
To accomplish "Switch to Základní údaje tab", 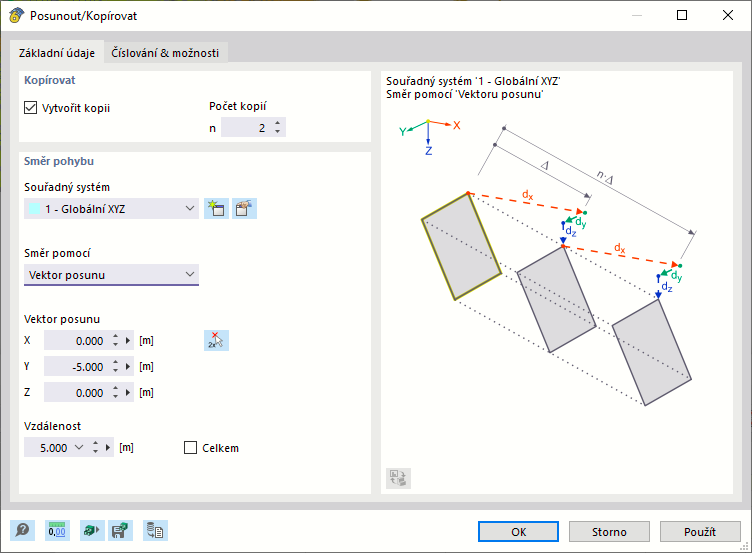I will click(x=57, y=53).
